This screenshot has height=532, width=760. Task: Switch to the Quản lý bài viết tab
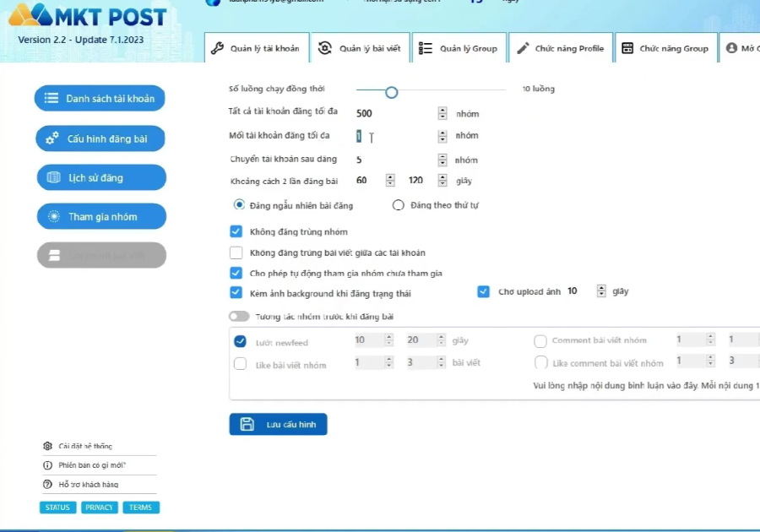point(360,48)
